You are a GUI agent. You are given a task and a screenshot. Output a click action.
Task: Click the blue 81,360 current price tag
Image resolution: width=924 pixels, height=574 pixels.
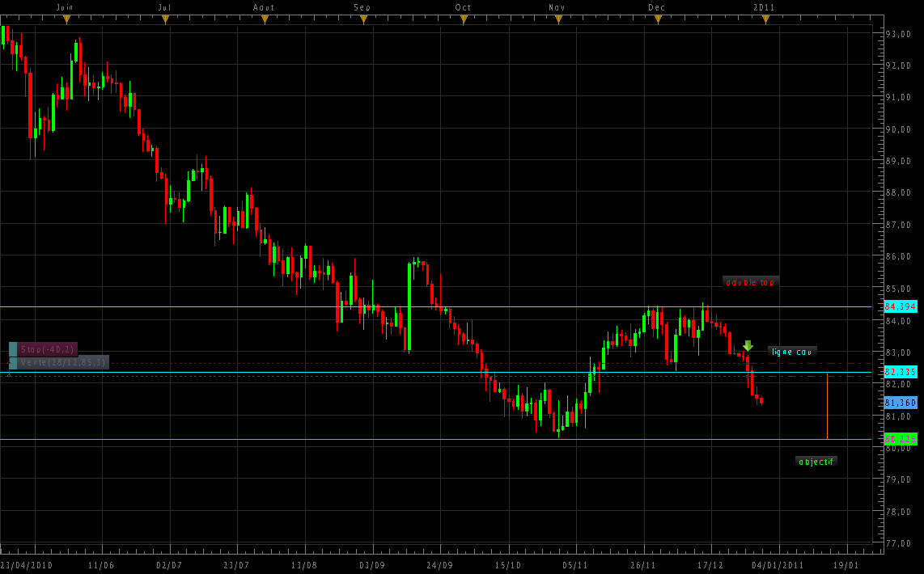coord(901,403)
